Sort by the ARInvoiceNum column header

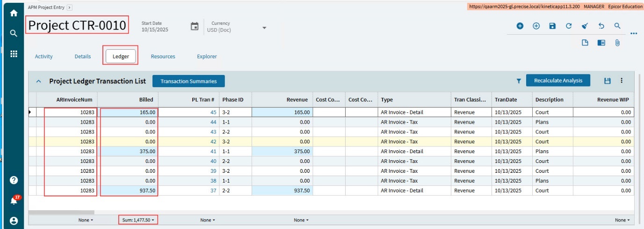point(67,99)
